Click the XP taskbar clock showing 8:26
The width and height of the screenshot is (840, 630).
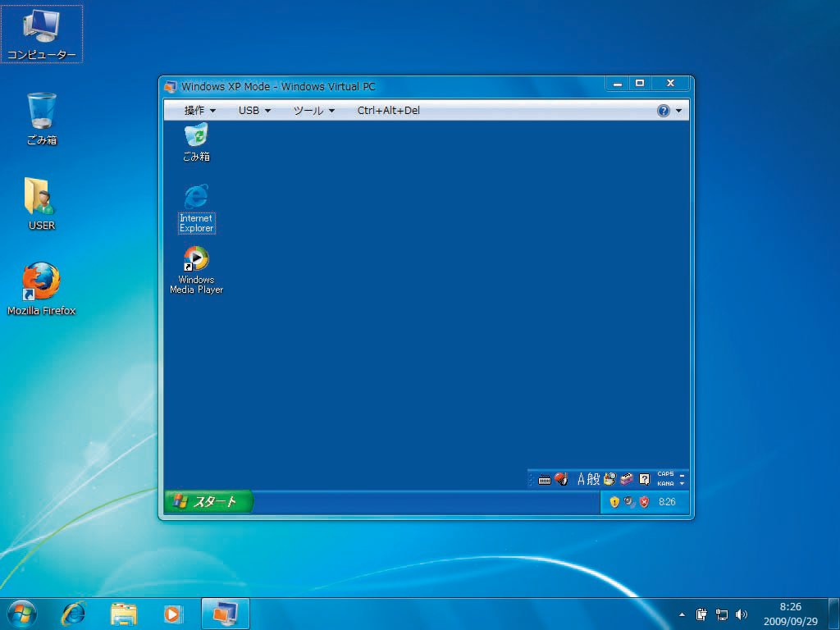[x=667, y=502]
